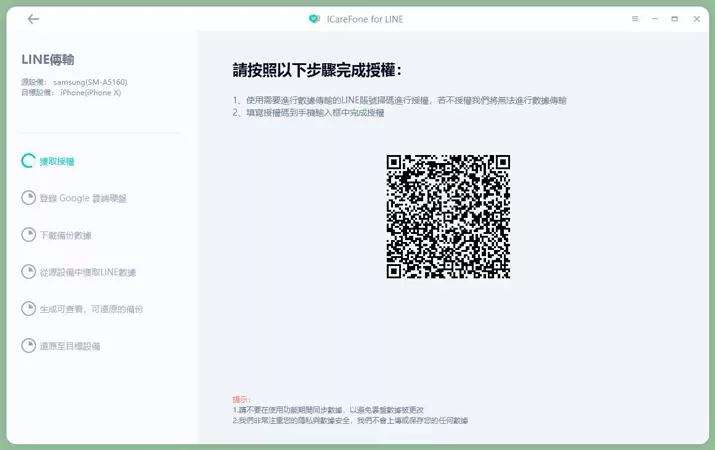Click the clock icon beside 下載備份數據

click(28, 235)
